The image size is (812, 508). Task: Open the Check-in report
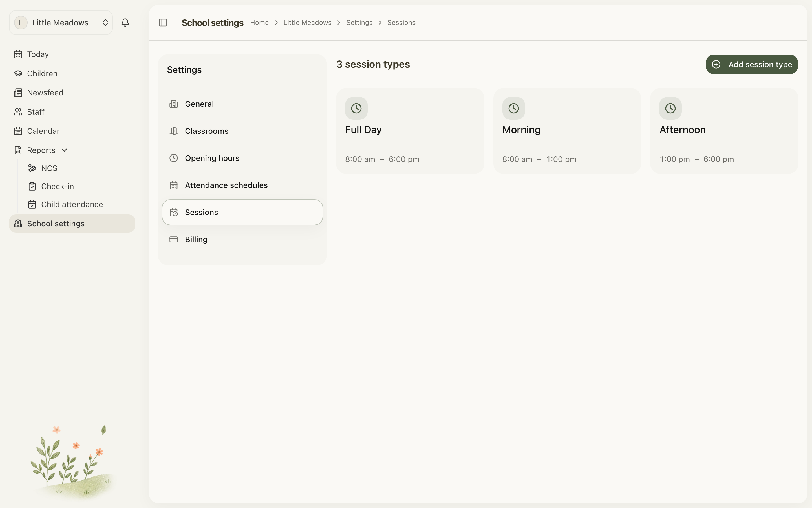tap(79, 186)
